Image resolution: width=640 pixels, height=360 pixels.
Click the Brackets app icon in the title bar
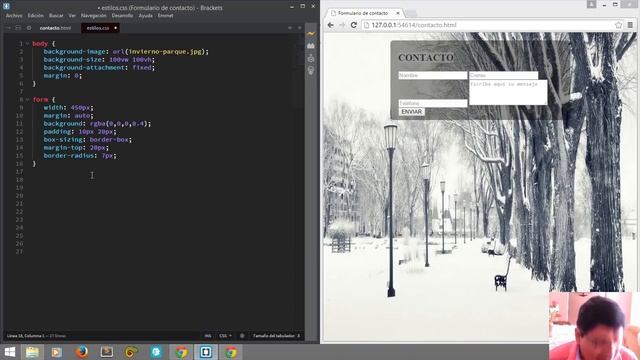click(6, 6)
